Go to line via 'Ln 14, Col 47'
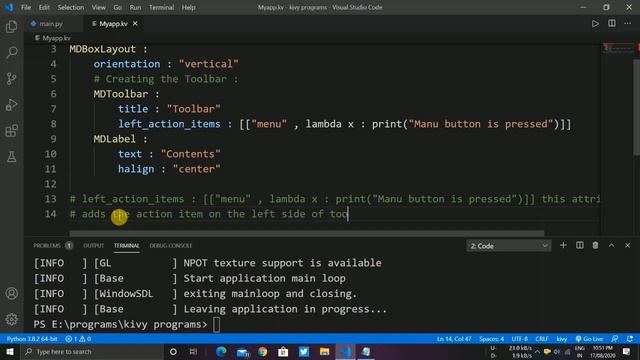640x360 pixels. pyautogui.click(x=454, y=339)
